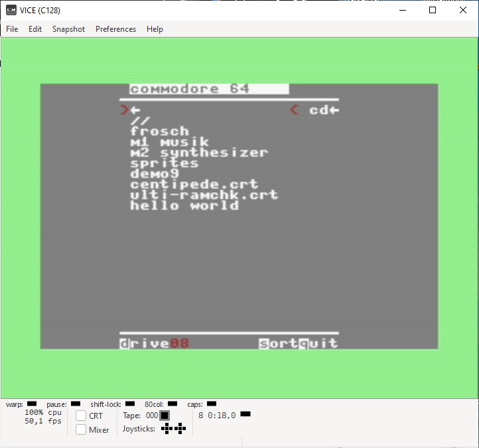Enable the CRT checkbox
The height and width of the screenshot is (448, 479).
click(81, 416)
